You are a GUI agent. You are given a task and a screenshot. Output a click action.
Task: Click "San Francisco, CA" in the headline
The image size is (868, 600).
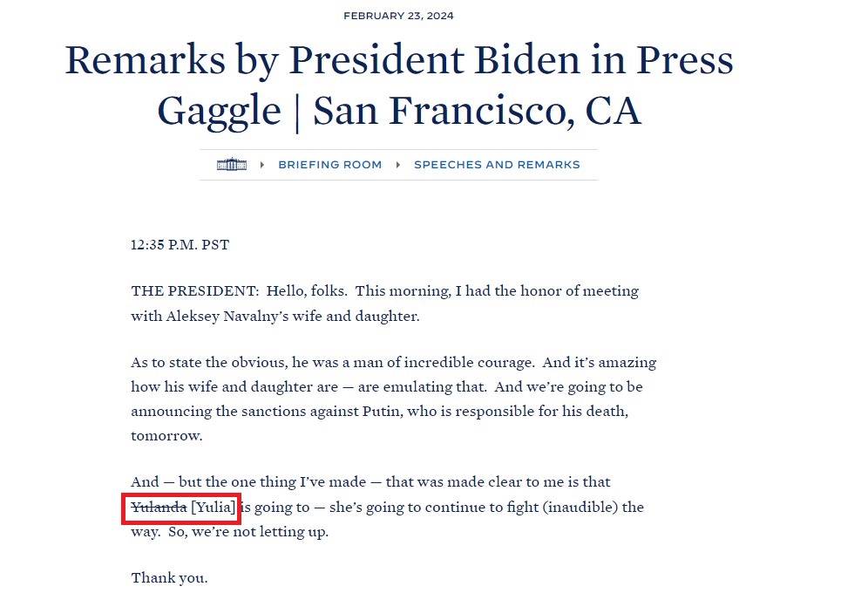pyautogui.click(x=477, y=112)
